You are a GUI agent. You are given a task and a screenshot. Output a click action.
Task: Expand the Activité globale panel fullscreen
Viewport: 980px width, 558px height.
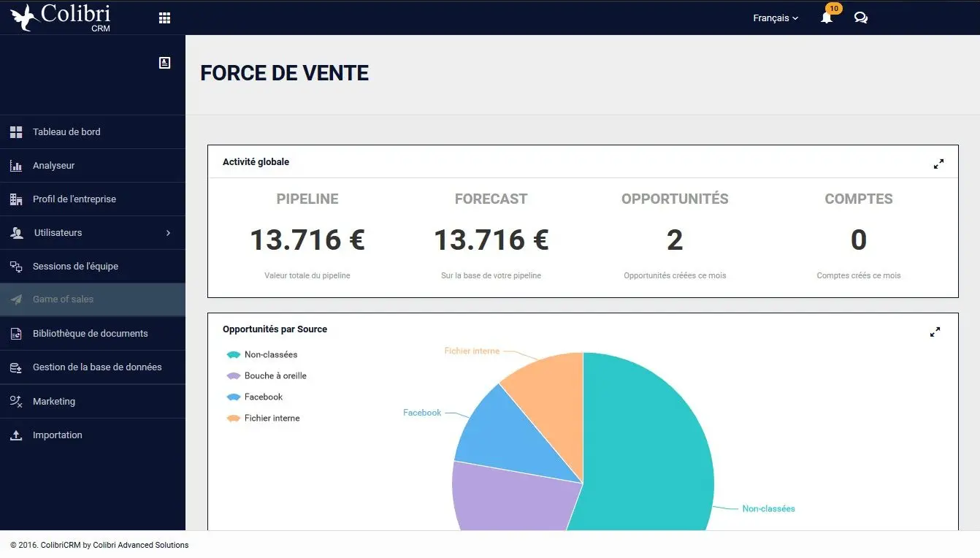[938, 164]
